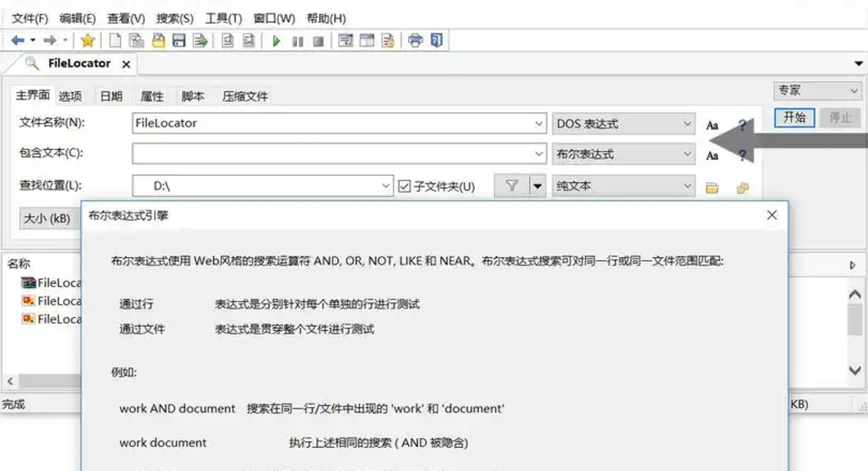Open the DOS 表达式 type dropdown
This screenshot has width=868, height=471.
(623, 123)
